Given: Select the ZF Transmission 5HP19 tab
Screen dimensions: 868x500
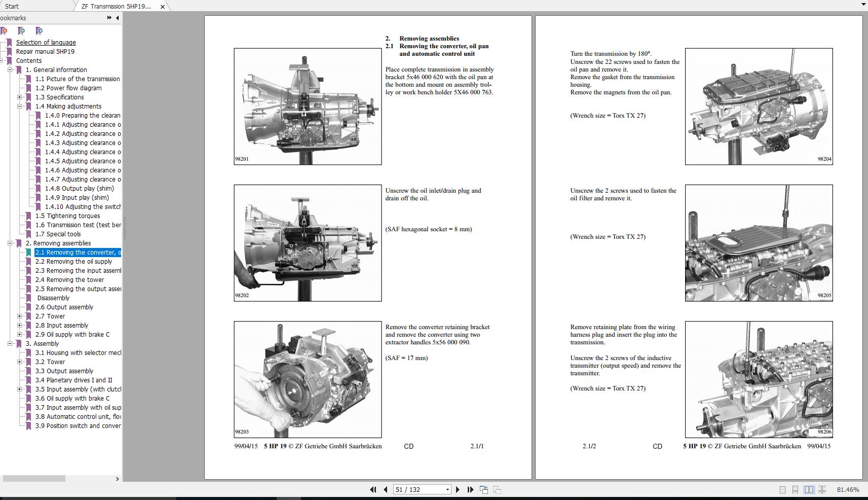Looking at the screenshot, I should (118, 6).
